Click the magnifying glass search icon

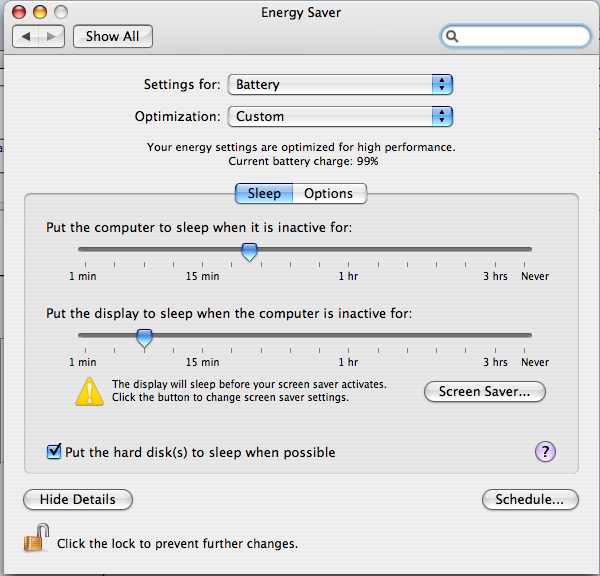(x=452, y=36)
